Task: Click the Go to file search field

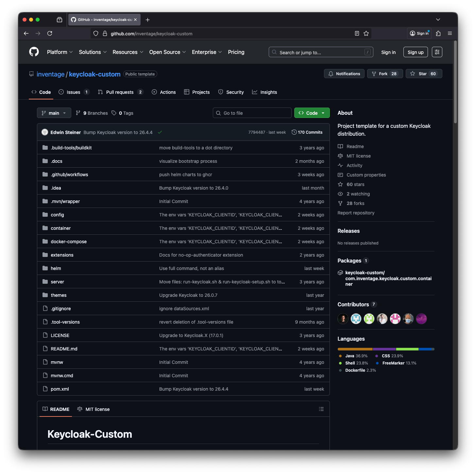Action: 252,113
